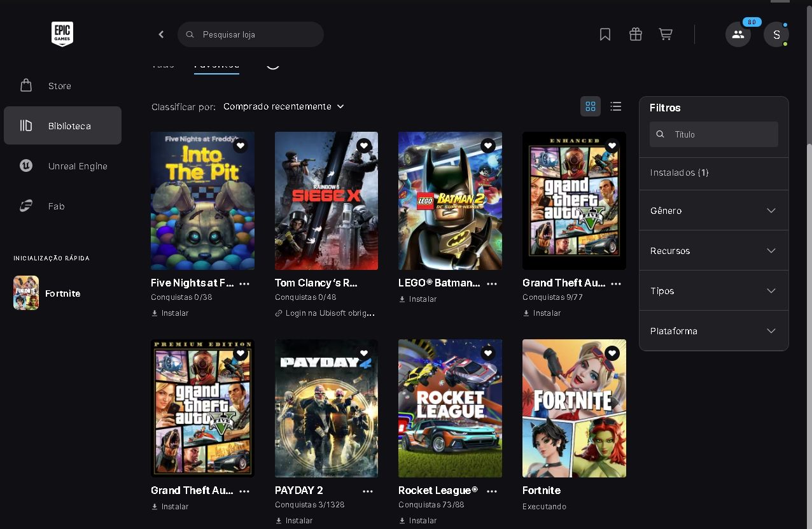Install GTA V Premium Edition

click(x=170, y=507)
